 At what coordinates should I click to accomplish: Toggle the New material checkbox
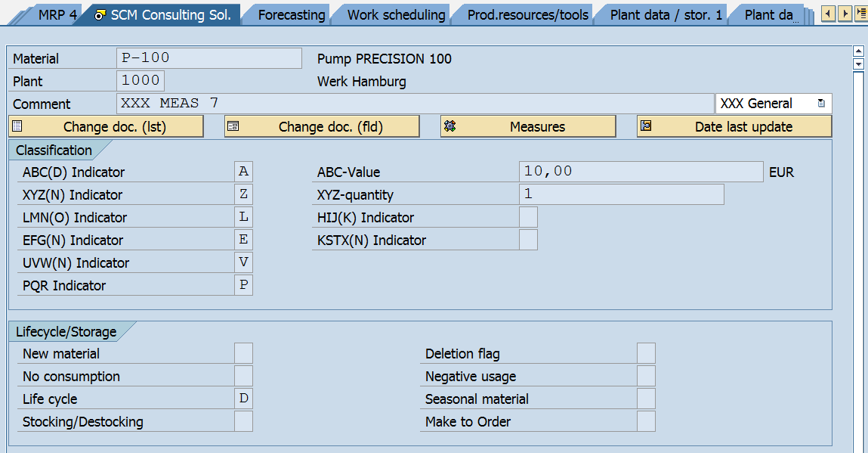(243, 353)
